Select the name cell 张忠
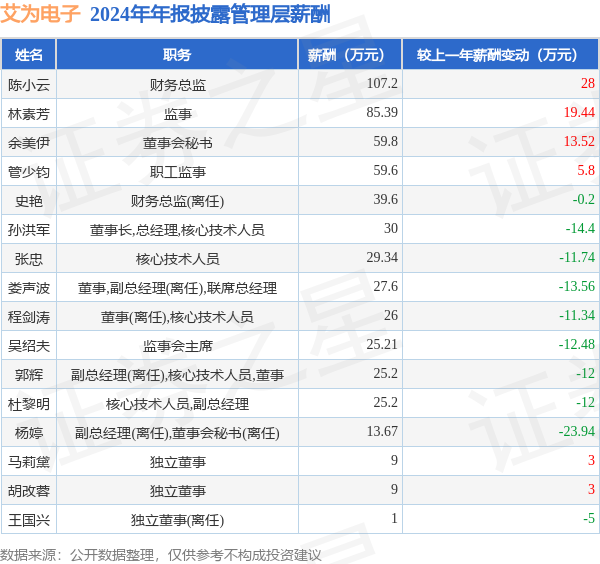This screenshot has height=564, width=600. [29, 259]
